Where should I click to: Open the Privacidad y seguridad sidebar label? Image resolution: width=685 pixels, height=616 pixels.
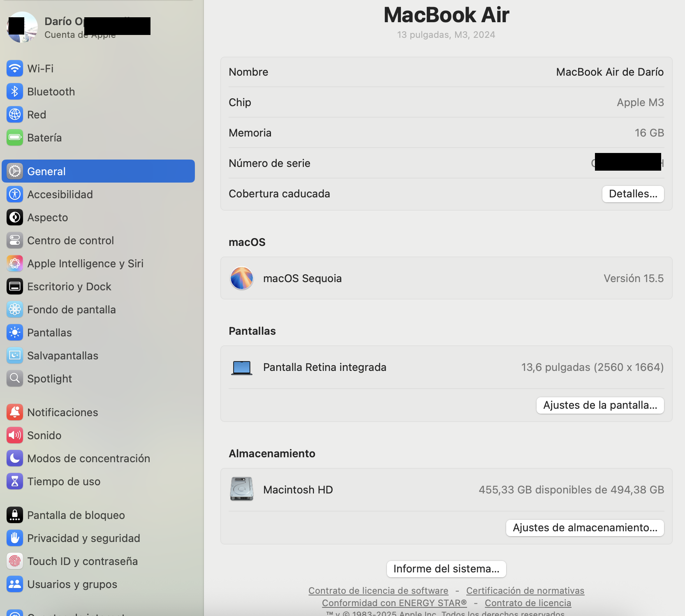(x=84, y=538)
